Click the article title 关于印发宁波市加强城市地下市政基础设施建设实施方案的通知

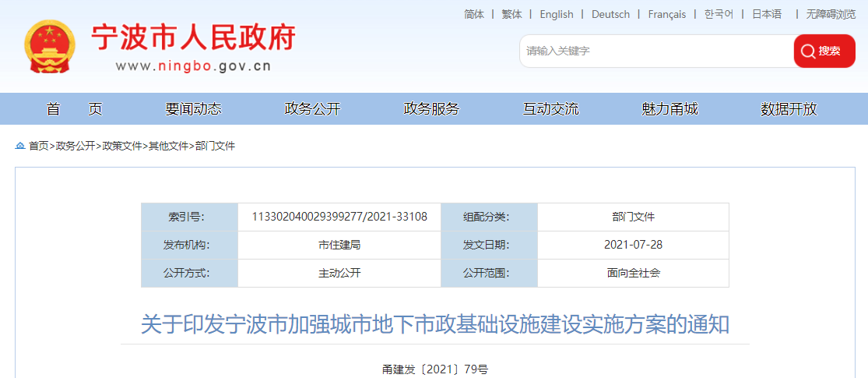435,325
